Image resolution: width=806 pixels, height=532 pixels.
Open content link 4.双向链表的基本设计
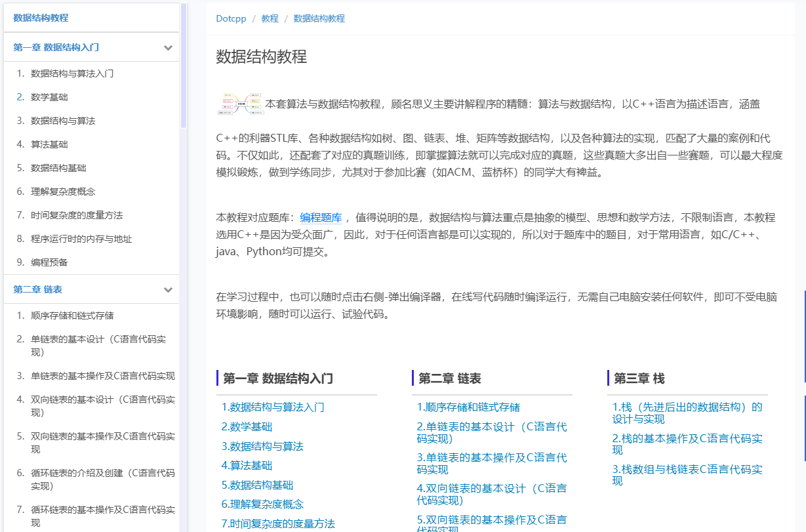click(492, 495)
